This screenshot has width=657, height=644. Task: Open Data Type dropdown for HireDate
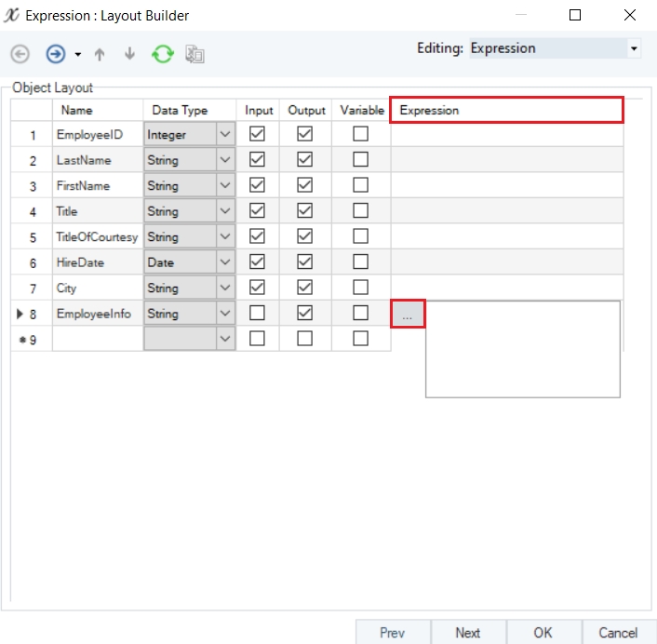pos(225,262)
